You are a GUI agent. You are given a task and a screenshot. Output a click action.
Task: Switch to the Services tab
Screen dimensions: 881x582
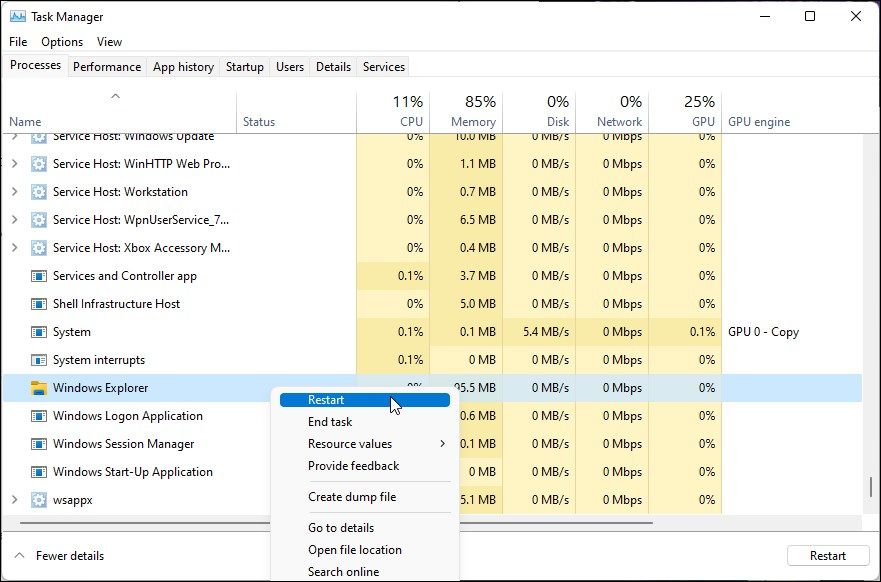[383, 66]
